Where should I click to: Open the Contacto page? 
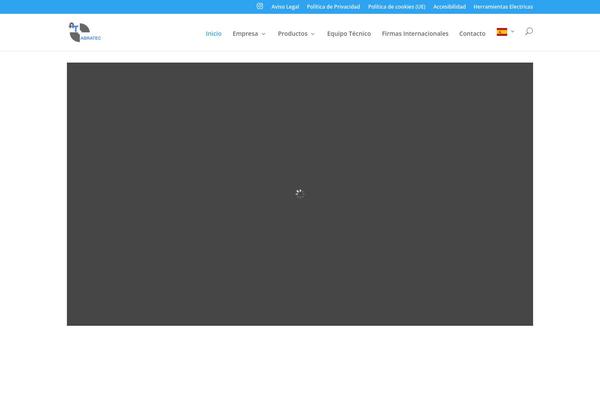tap(472, 33)
